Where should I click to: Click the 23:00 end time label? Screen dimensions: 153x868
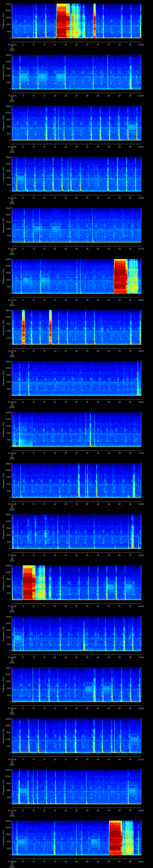pos(141,44)
